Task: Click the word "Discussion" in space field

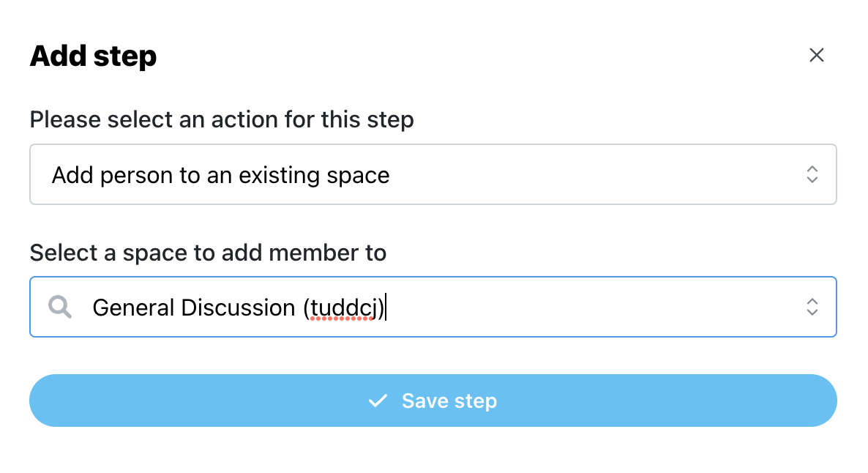Action: coord(238,308)
